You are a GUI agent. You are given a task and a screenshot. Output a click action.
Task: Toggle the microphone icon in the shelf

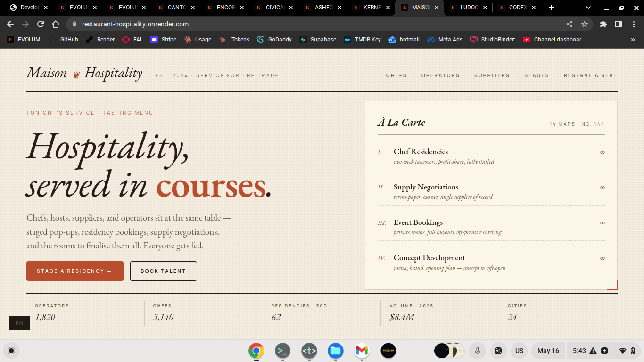pyautogui.click(x=478, y=351)
